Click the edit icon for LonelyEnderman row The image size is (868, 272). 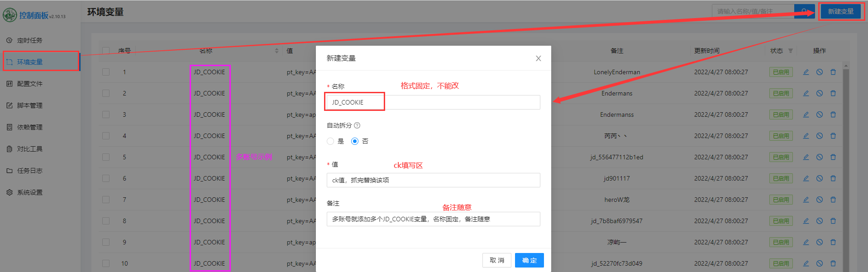pos(806,72)
